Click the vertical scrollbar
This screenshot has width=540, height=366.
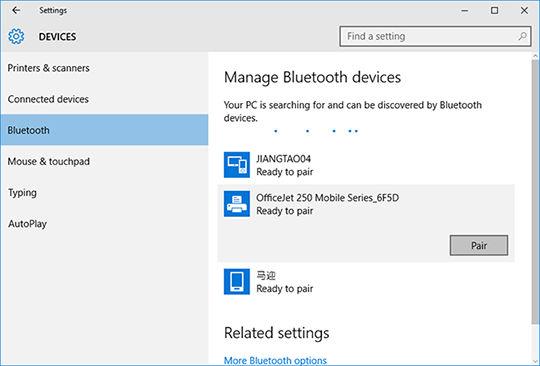[x=535, y=193]
